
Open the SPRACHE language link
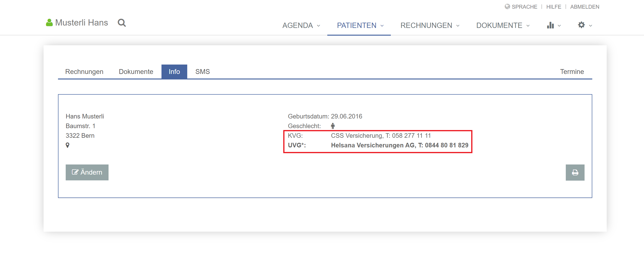[524, 7]
